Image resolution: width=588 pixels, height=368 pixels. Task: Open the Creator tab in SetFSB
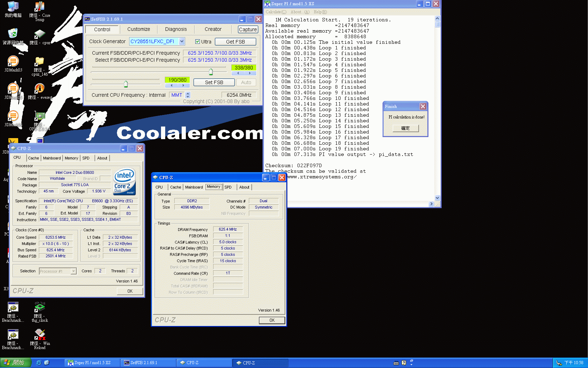pos(213,29)
